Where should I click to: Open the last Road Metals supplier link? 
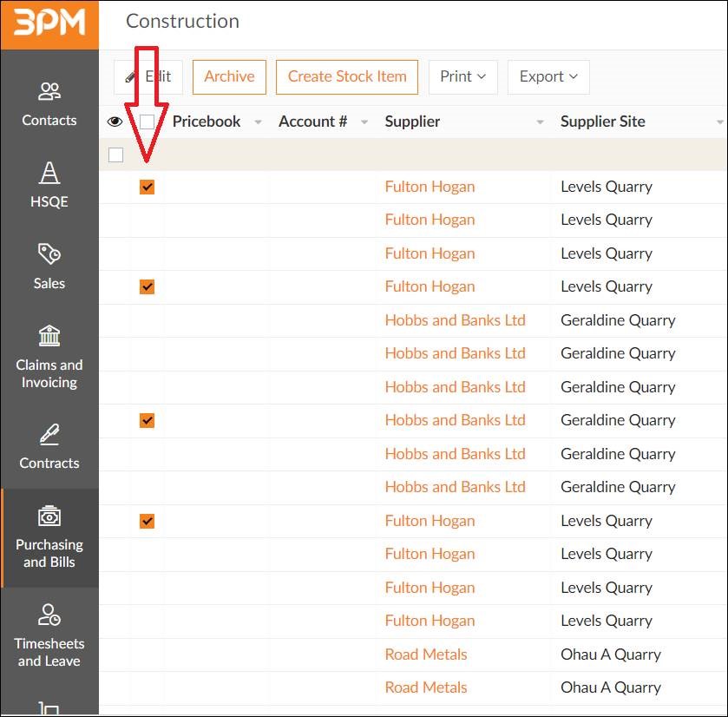426,687
